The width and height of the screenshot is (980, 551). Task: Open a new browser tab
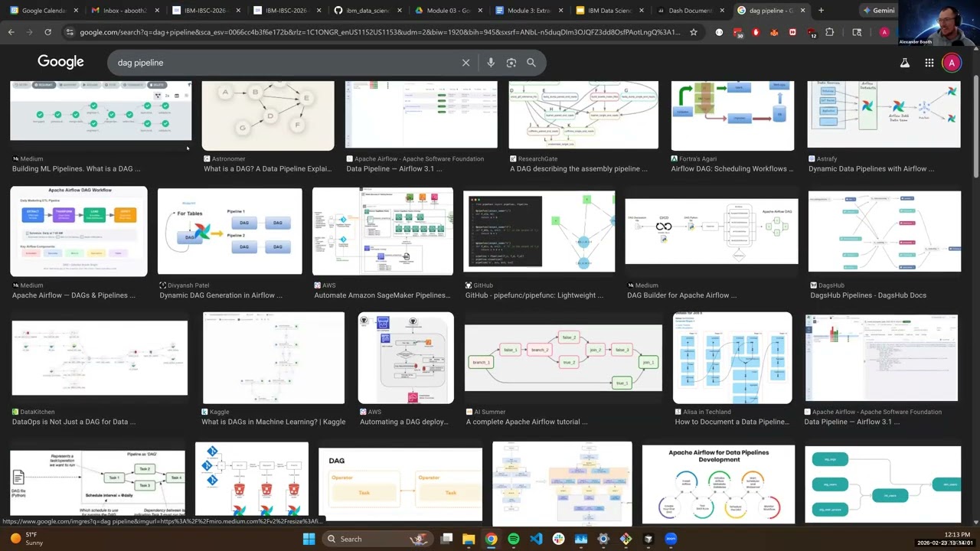click(x=821, y=11)
